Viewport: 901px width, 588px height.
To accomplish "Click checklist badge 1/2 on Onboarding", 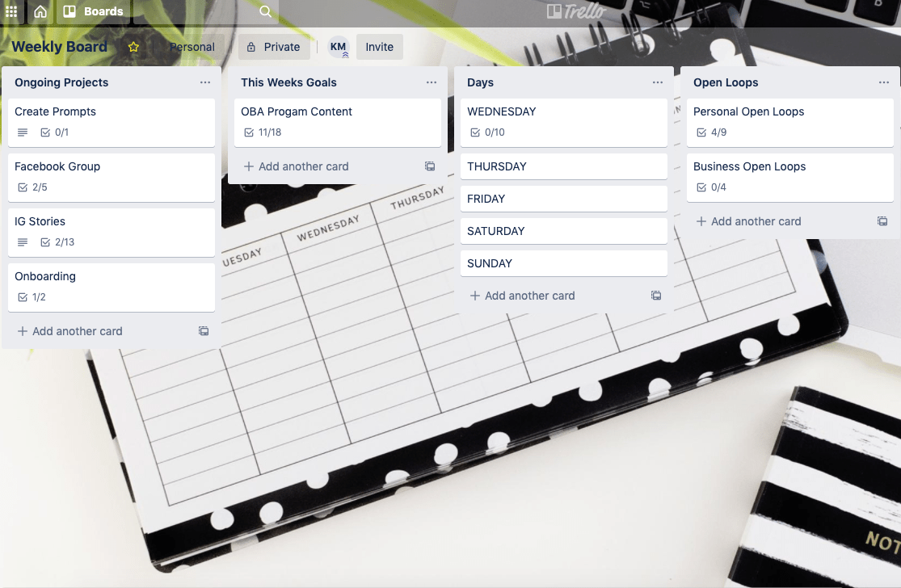I will 32,297.
